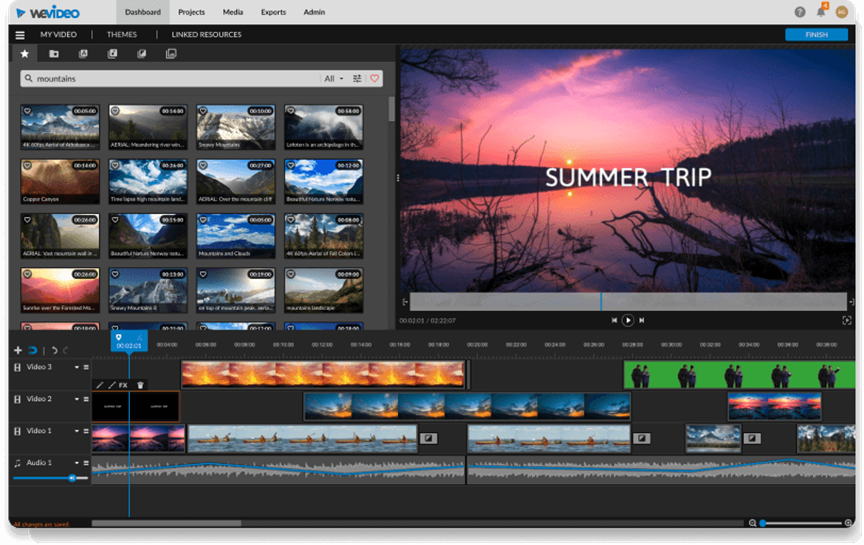Click the FINISH button
Image resolution: width=864 pixels, height=545 pixels.
click(816, 35)
